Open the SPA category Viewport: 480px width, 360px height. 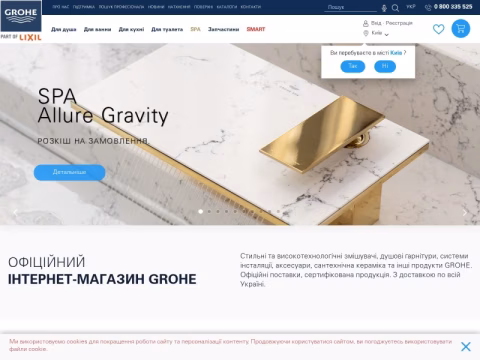195,29
